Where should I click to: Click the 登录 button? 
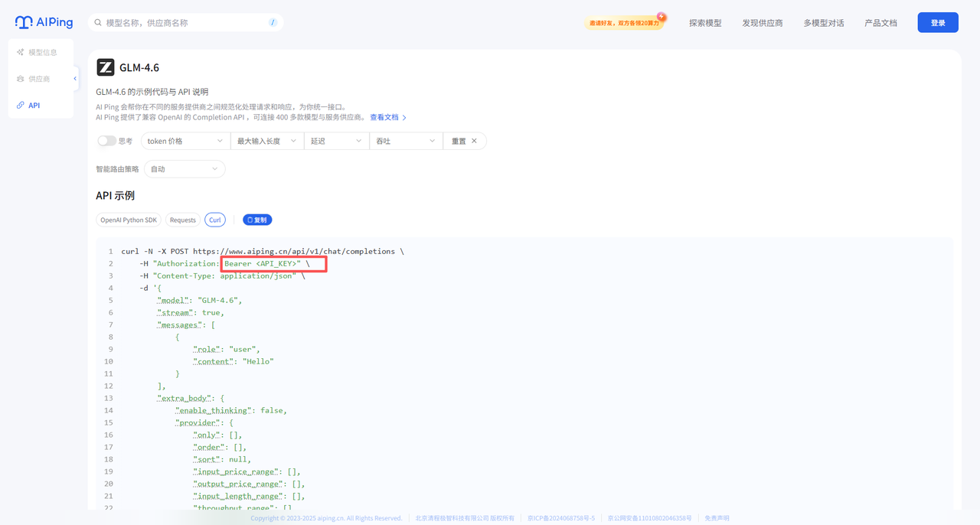point(938,23)
